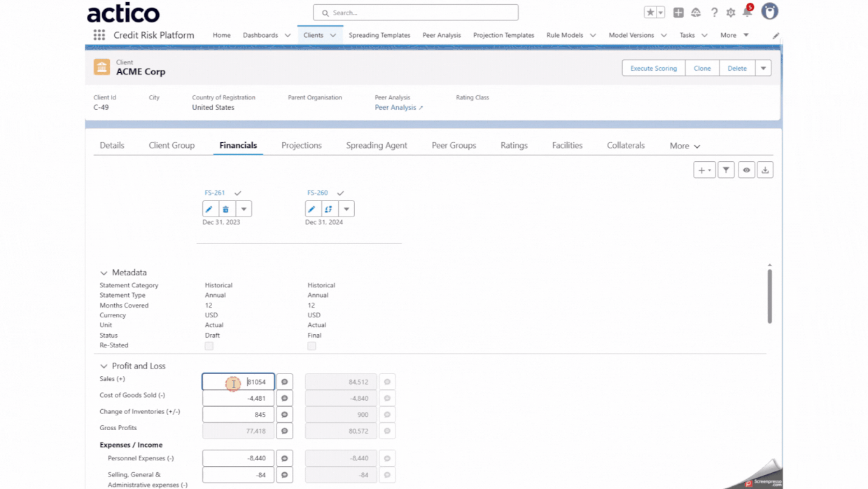Expand the dropdown next to FS-260 actions
This screenshot has height=489, width=868.
pyautogui.click(x=346, y=209)
